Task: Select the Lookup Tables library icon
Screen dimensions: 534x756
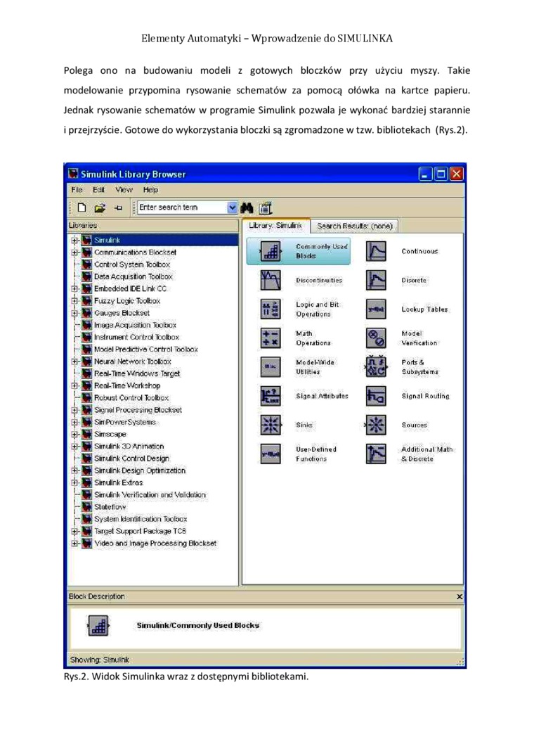Action: coord(377,309)
